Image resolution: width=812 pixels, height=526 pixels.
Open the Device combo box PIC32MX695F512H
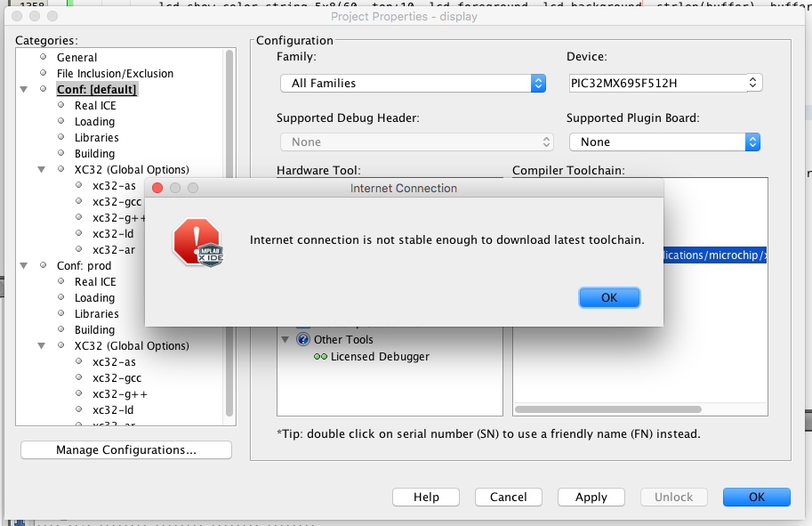[x=665, y=83]
